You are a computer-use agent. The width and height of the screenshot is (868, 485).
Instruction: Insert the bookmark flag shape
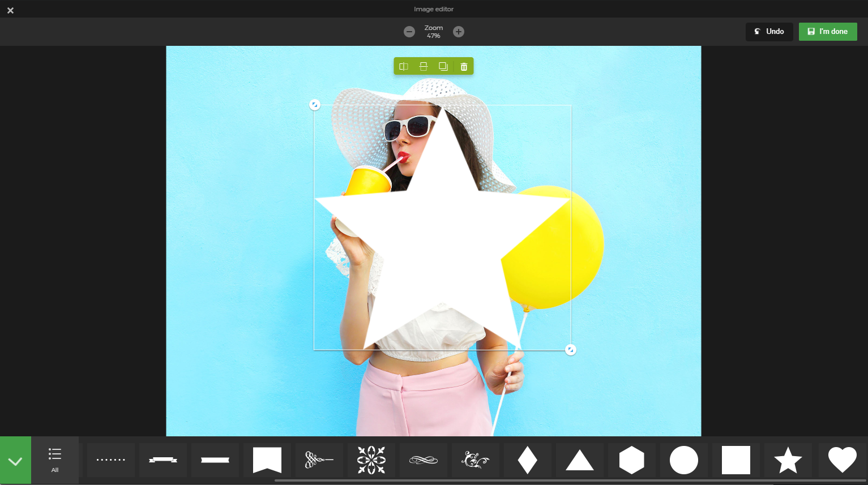267,460
